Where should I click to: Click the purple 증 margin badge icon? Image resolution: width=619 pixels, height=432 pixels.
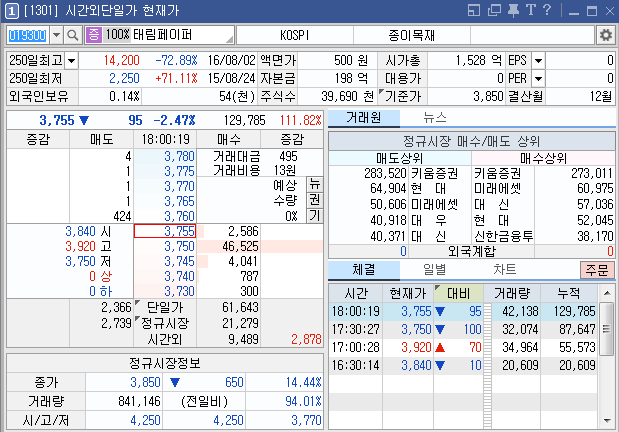pos(94,35)
